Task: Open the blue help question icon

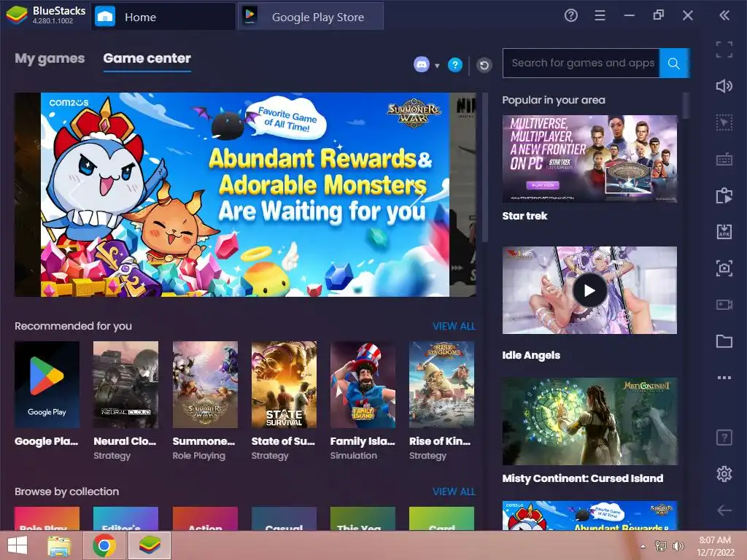Action: [455, 65]
